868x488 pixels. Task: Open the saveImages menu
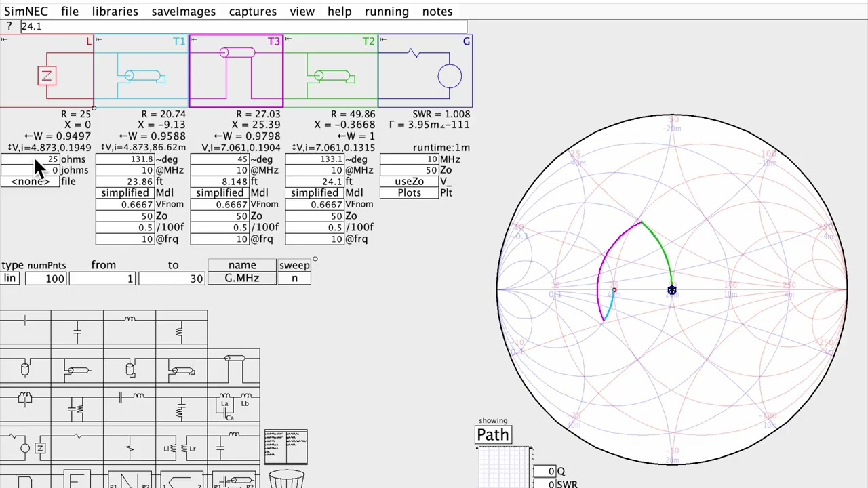click(x=184, y=12)
